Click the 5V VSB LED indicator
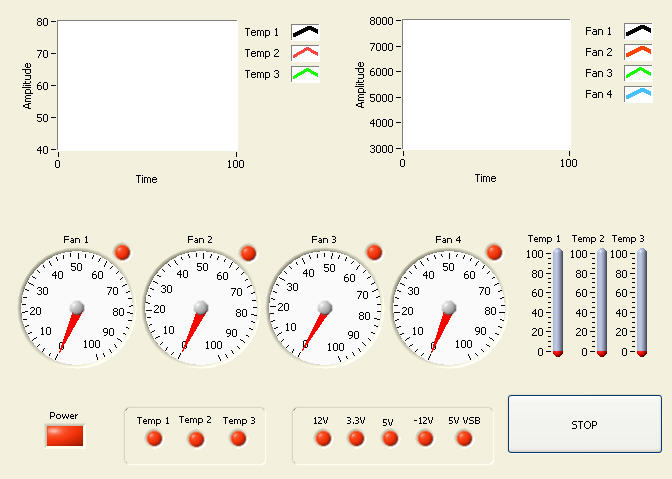672x479 pixels. point(464,438)
